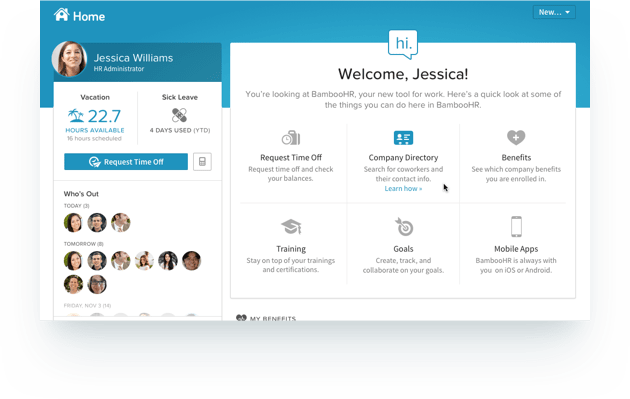
Task: Open the Benefits card title
Action: (x=516, y=158)
